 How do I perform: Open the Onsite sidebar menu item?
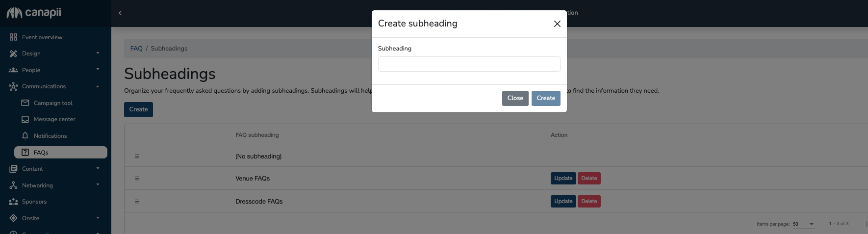point(30,218)
